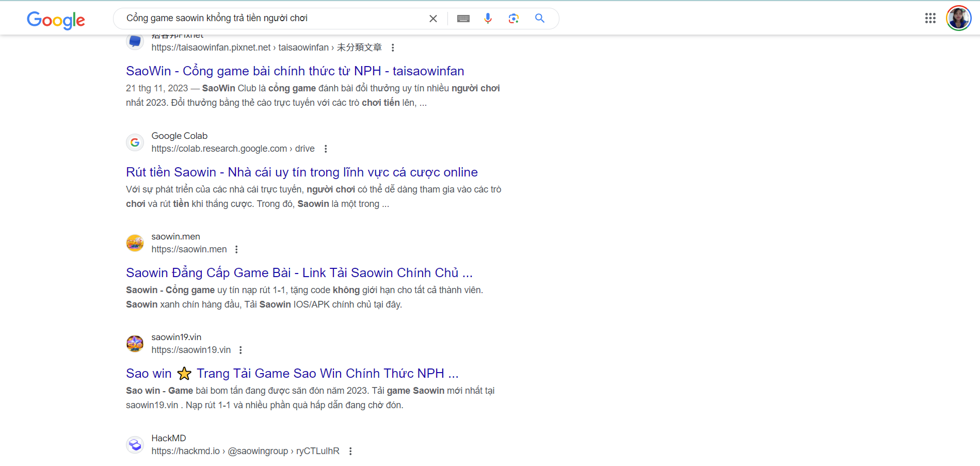Click the https://taisaowinfan.pixnet.net URL text
Viewport: 980px width, 466px height.
pyautogui.click(x=266, y=47)
